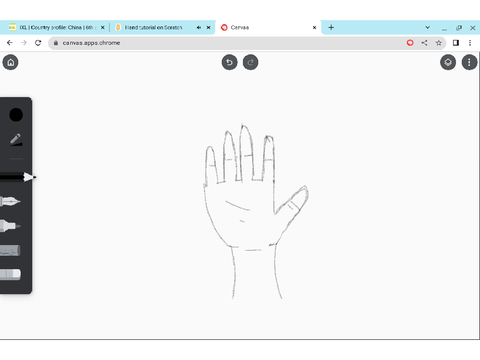
Task: Redo the undone stroke
Action: pyautogui.click(x=250, y=62)
